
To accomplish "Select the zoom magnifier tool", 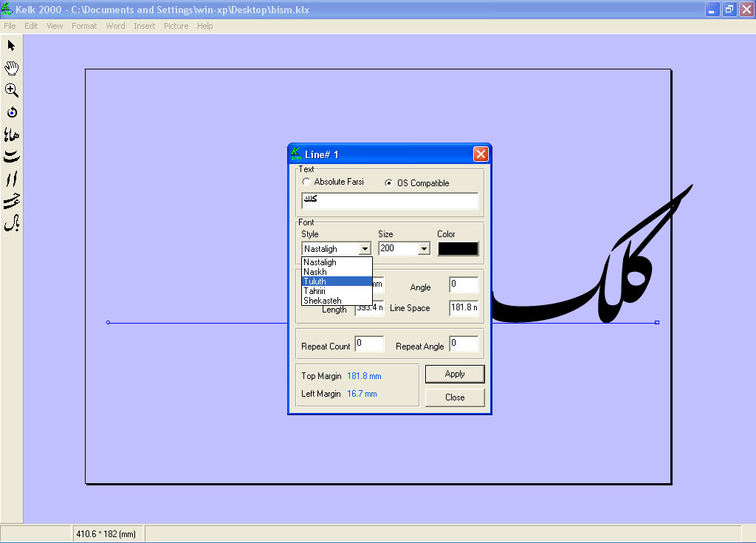I will coord(12,90).
